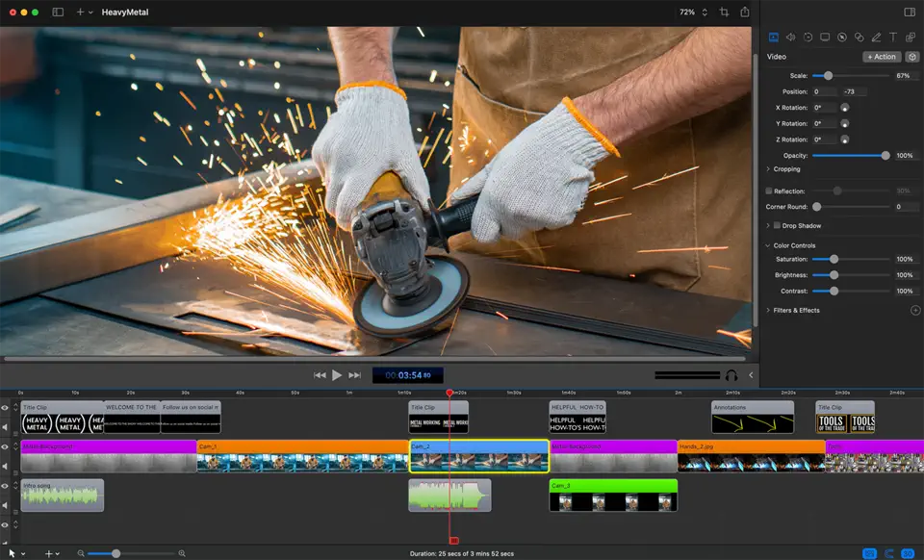
Task: Play the video preview
Action: pos(337,375)
